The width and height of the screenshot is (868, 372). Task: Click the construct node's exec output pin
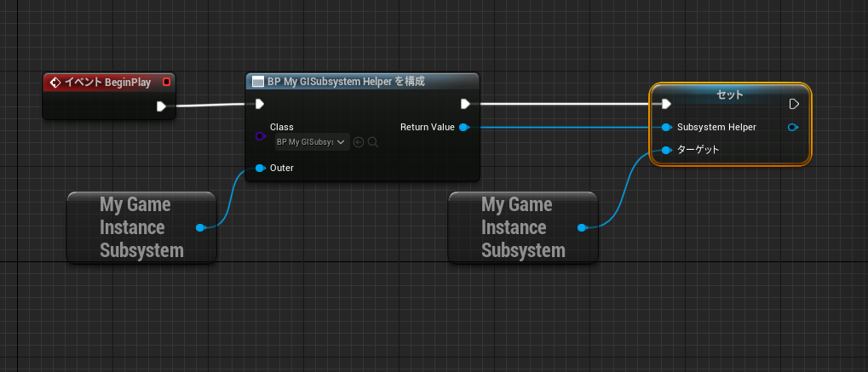click(x=466, y=104)
